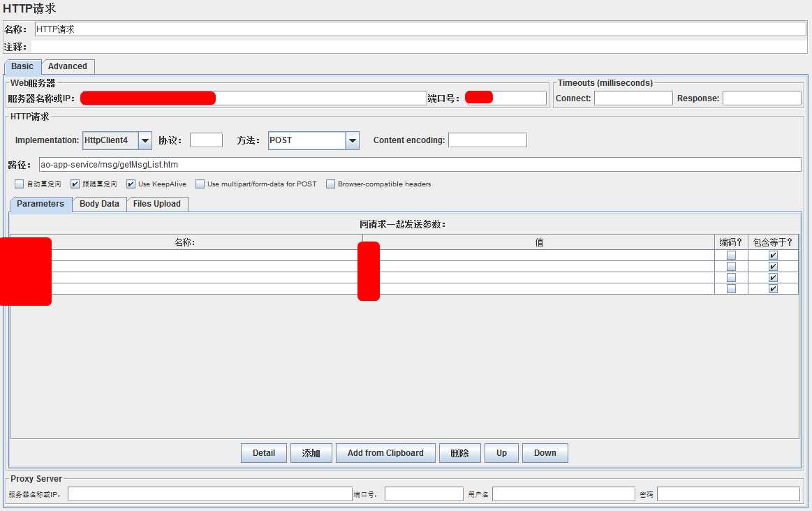Switch to Files Upload tab
812x511 pixels.
pyautogui.click(x=157, y=204)
